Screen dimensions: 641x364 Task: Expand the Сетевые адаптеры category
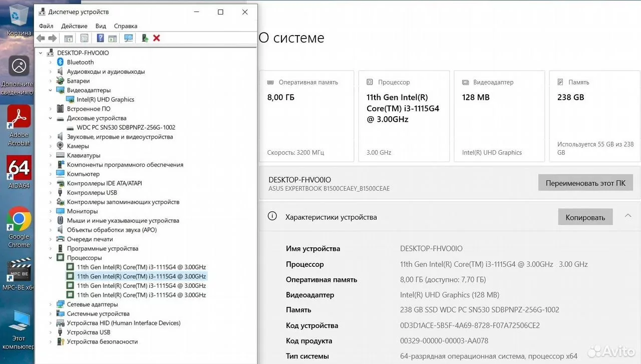[50, 304]
